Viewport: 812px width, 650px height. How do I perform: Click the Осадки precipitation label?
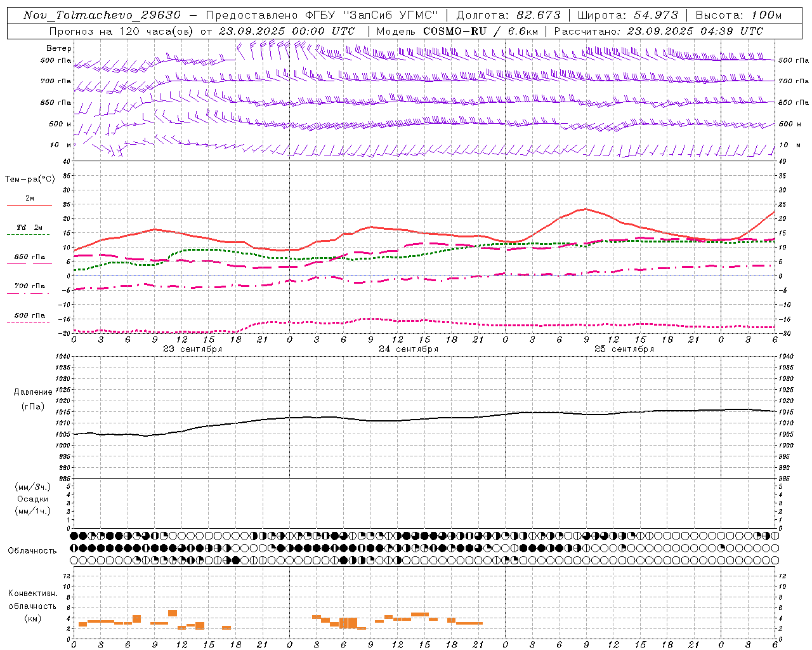(x=33, y=499)
